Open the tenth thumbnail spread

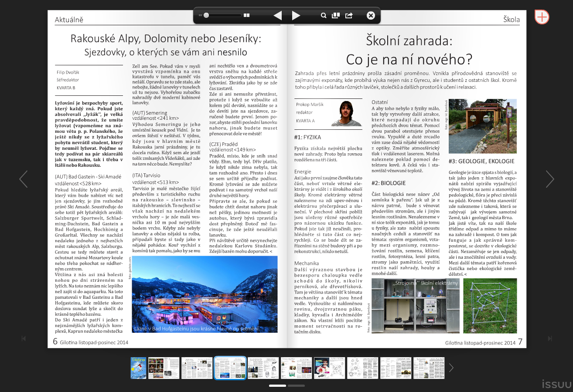tap(429, 368)
